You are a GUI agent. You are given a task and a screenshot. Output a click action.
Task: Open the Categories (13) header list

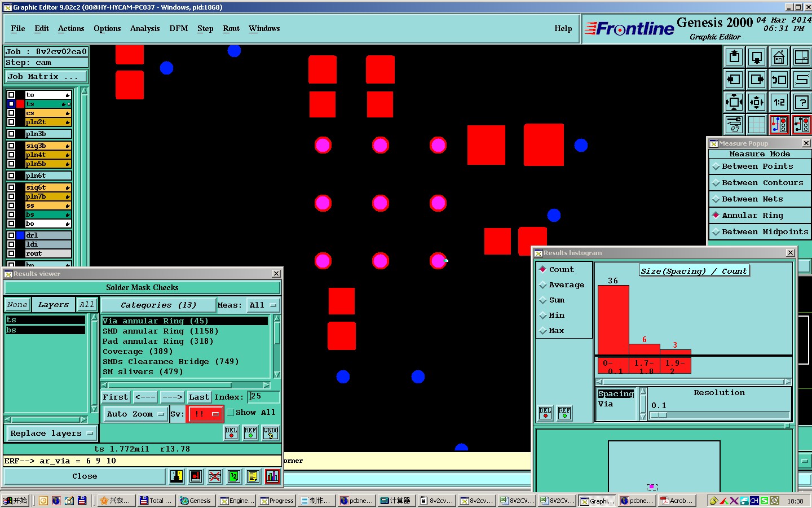tap(158, 305)
